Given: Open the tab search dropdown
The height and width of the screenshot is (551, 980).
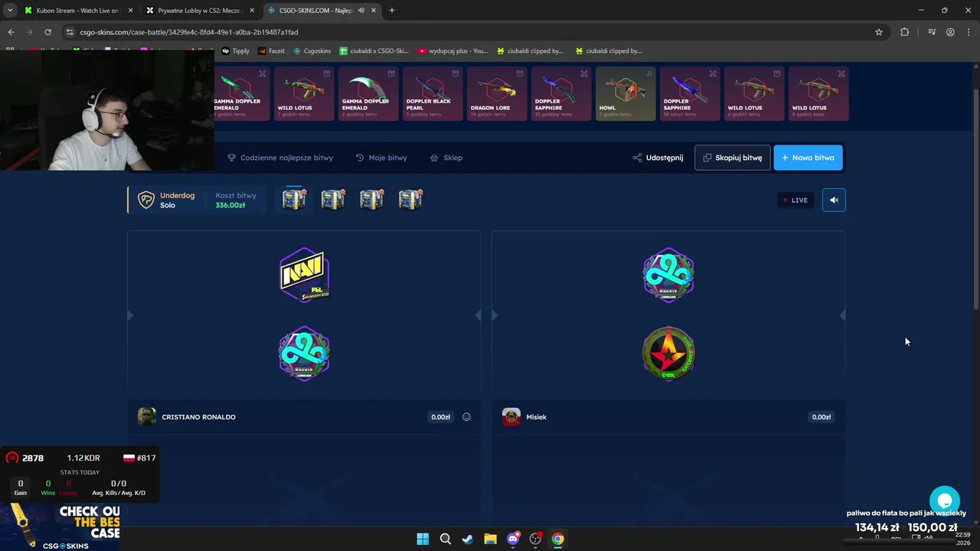Looking at the screenshot, I should tap(10, 11).
